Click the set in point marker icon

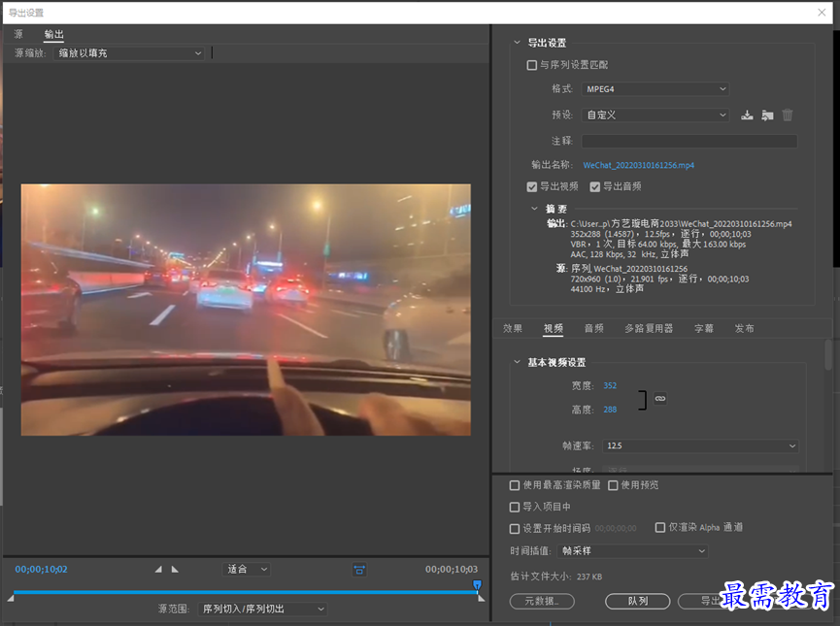[x=158, y=570]
